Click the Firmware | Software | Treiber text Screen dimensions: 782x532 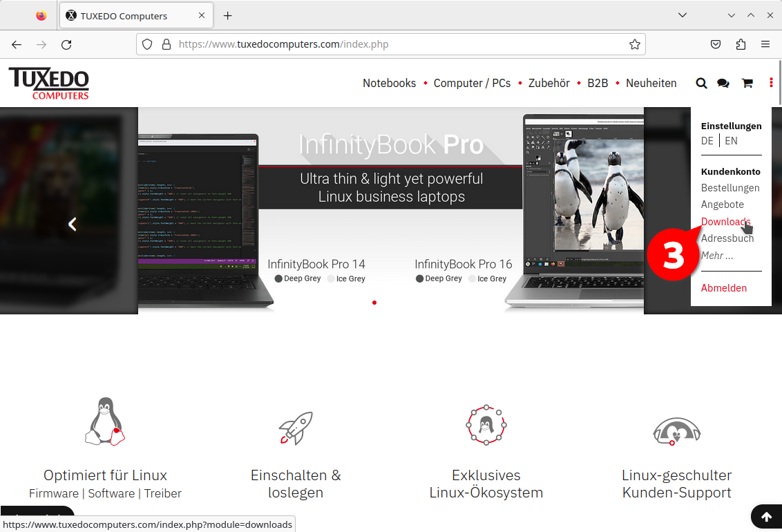[105, 493]
